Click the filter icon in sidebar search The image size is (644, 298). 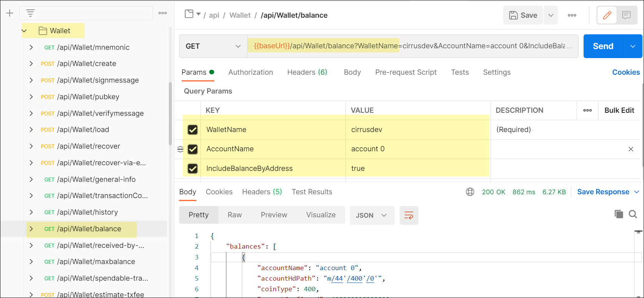click(x=30, y=13)
